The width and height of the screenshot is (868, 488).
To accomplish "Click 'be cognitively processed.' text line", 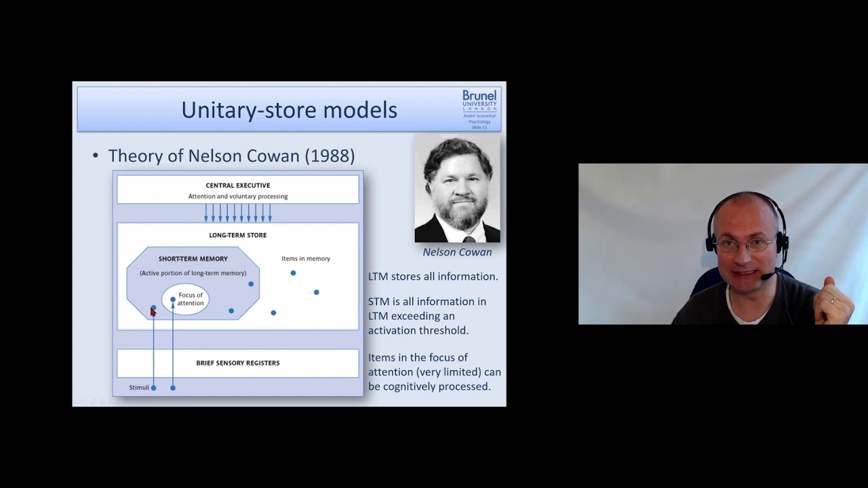I will click(x=429, y=386).
